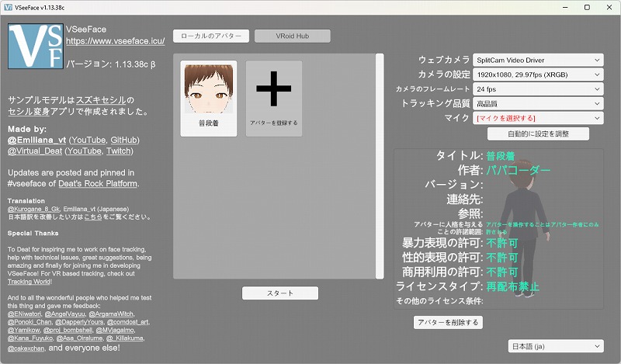Open the @comdost_art link
Screen dimensions: 621x364
tap(127, 322)
